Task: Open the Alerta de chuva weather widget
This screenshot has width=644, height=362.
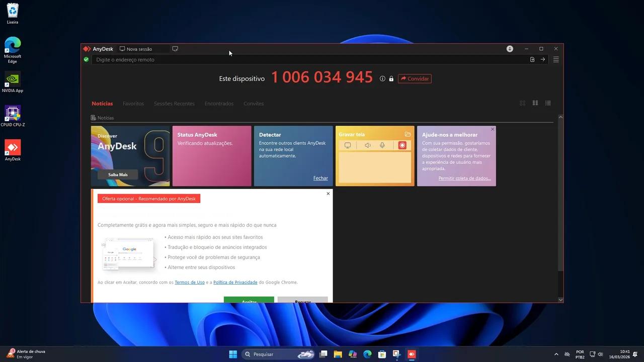Action: pyautogui.click(x=26, y=354)
